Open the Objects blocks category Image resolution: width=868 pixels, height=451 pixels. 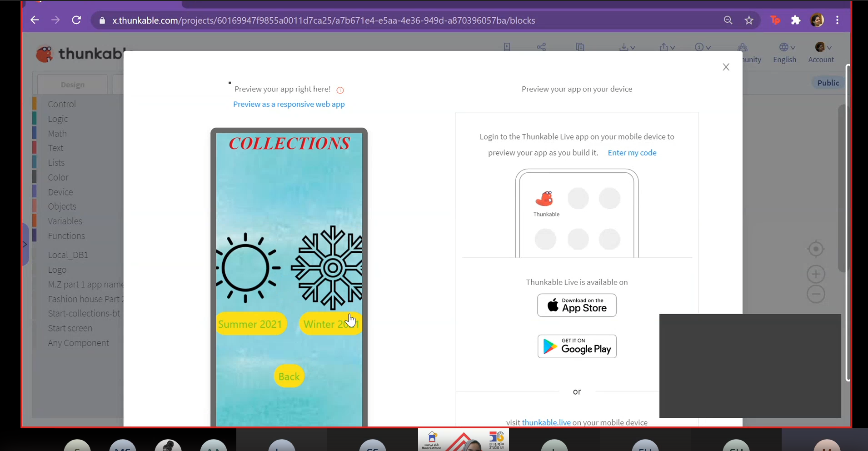click(62, 206)
